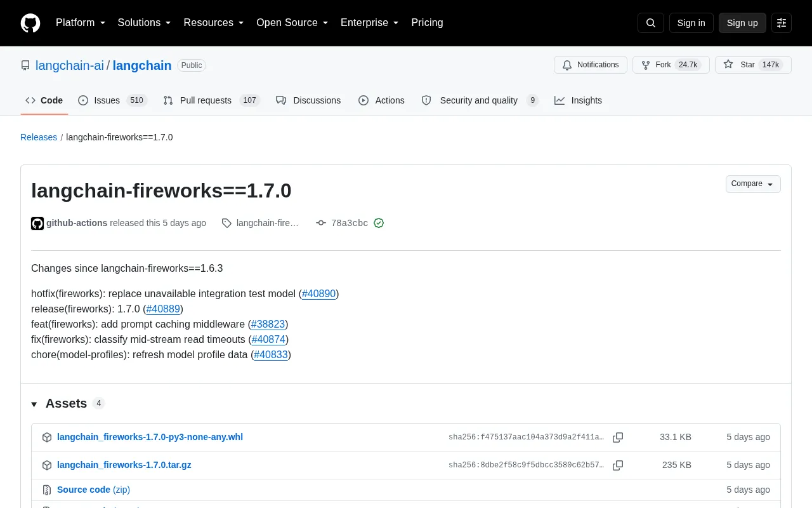Click the green verified commit checkmark
Viewport: 812px width, 508px height.
(x=379, y=223)
